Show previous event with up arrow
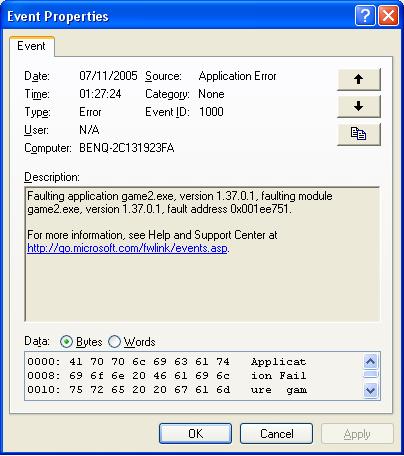The image size is (404, 456). click(x=359, y=80)
